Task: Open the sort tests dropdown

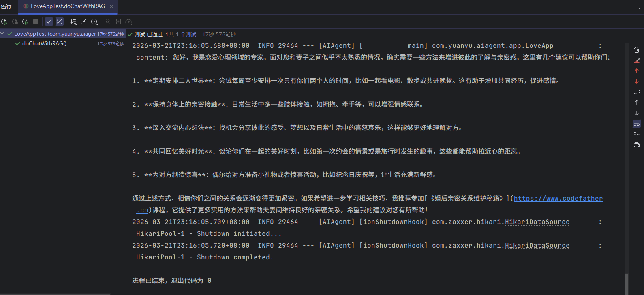Action: click(73, 21)
